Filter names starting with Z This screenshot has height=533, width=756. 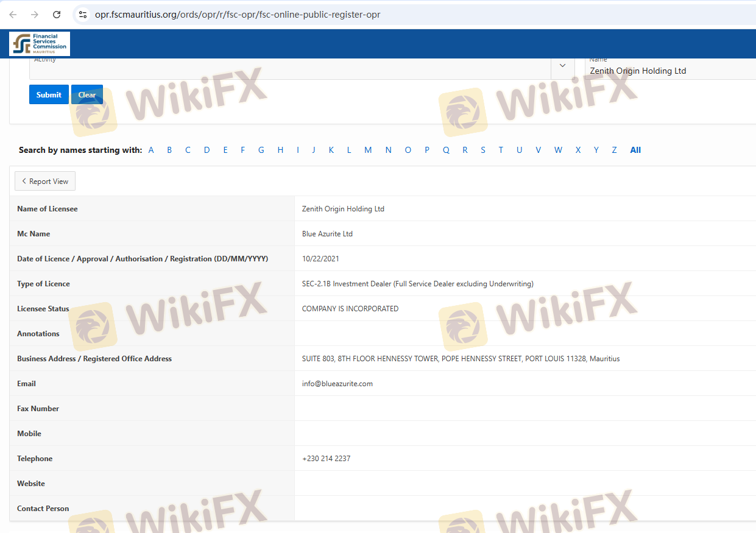click(x=615, y=150)
